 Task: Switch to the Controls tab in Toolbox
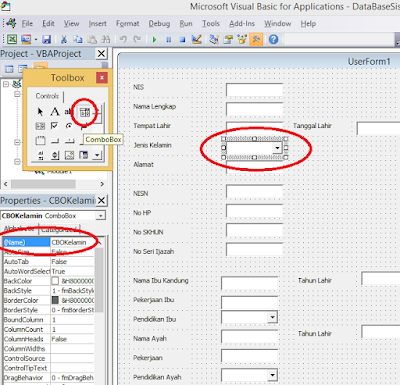[47, 96]
